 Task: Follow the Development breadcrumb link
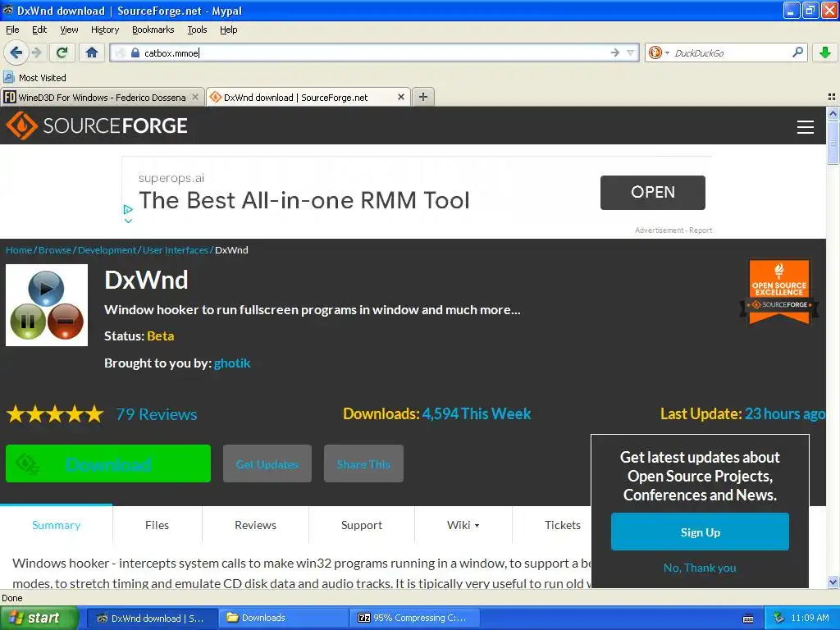click(107, 250)
